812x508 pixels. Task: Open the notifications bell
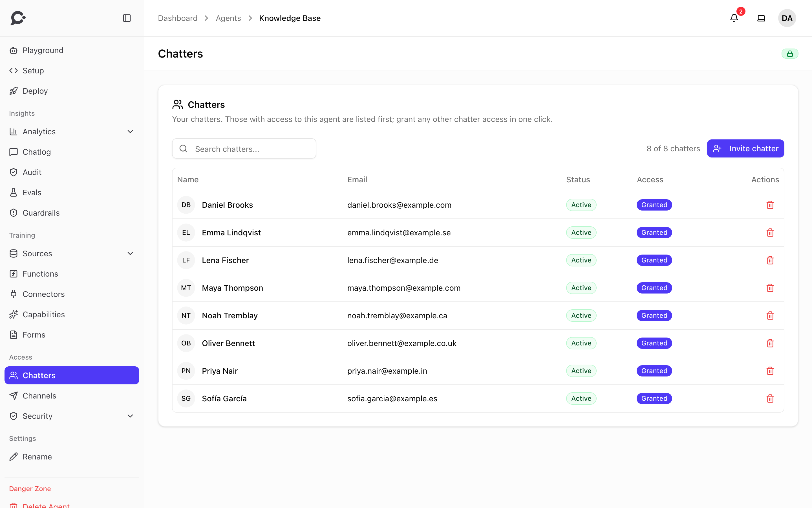[x=734, y=18]
